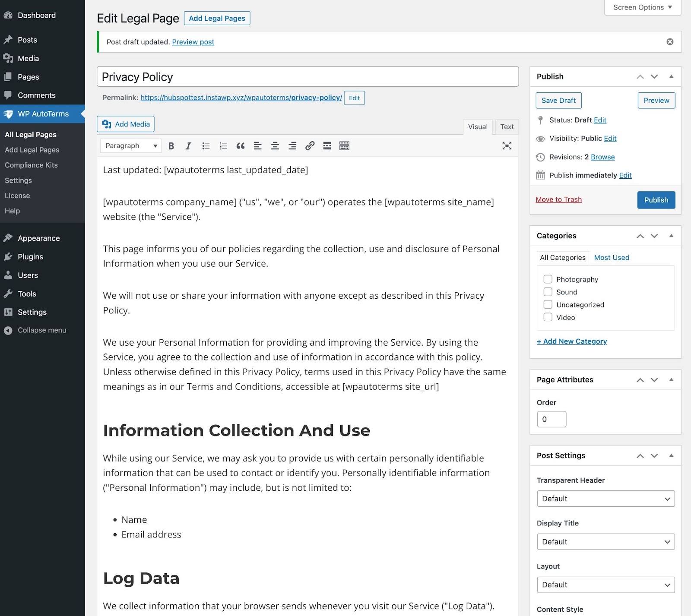The image size is (691, 616).
Task: Insert a numbered list
Action: click(x=223, y=146)
